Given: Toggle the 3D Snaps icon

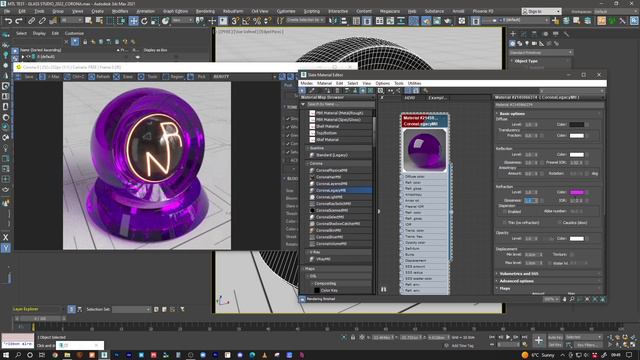Looking at the screenshot, I should pos(235,21).
